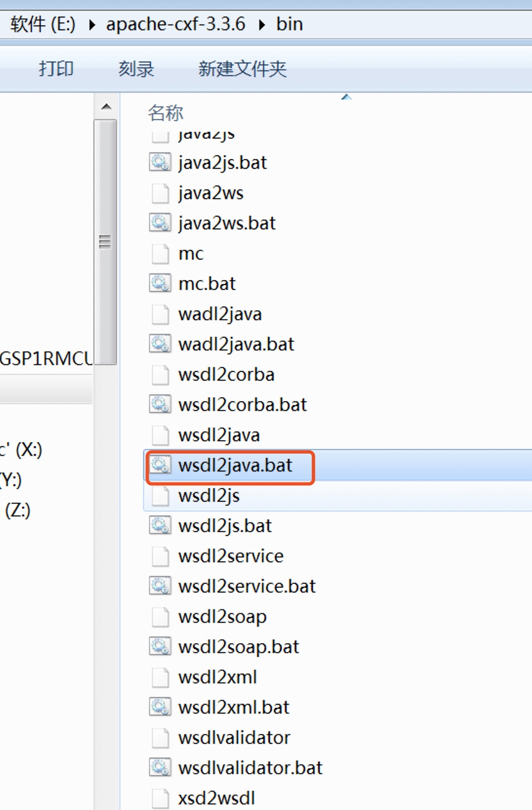
Task: Select the (Z:) drive in navigation pane
Action: click(x=18, y=510)
